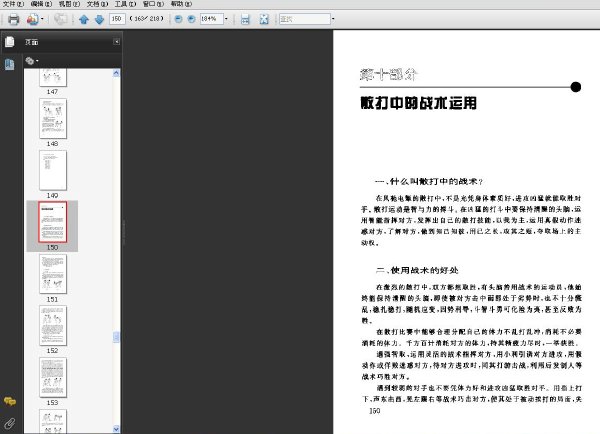Click the page number field showing 150
This screenshot has height=434, width=600.
click(x=117, y=19)
